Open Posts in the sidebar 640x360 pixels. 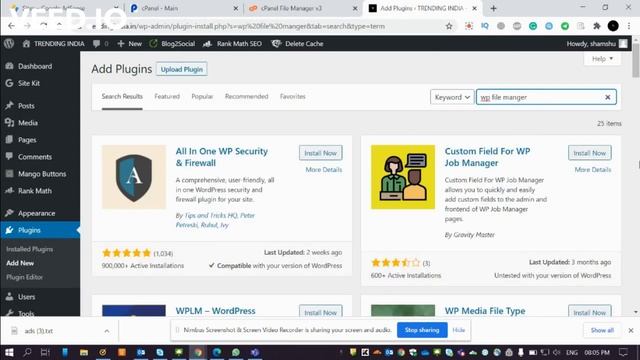[x=26, y=106]
